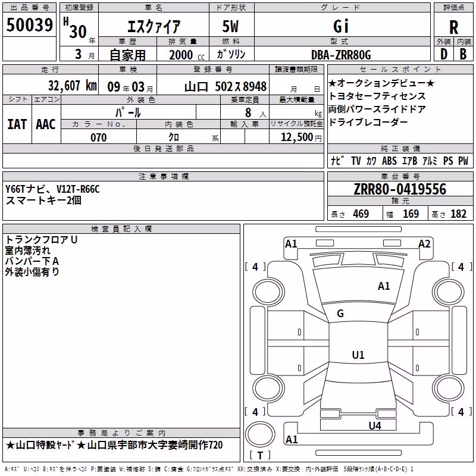Screen dimensions: 476x476
Task: Click the inspector note トランクフロアU
Action: click(x=41, y=240)
